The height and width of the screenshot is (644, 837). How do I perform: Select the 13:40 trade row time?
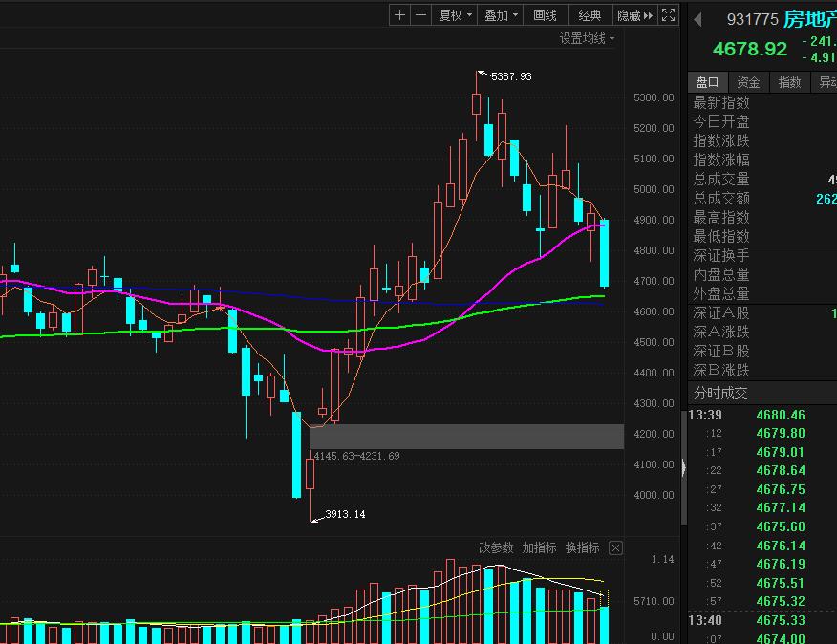[x=705, y=620]
